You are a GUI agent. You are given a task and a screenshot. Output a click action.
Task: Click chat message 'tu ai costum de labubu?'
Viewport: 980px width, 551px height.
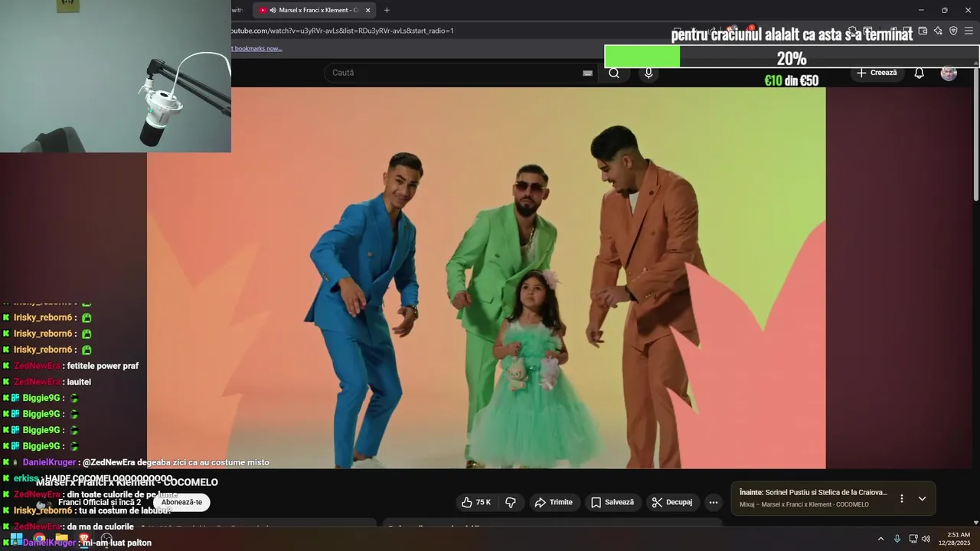pos(126,510)
